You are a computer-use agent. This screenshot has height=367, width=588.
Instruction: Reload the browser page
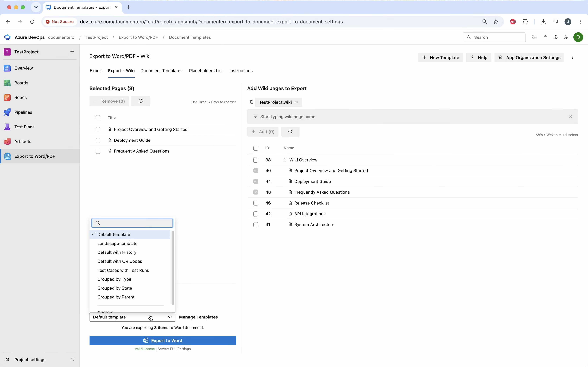click(32, 22)
